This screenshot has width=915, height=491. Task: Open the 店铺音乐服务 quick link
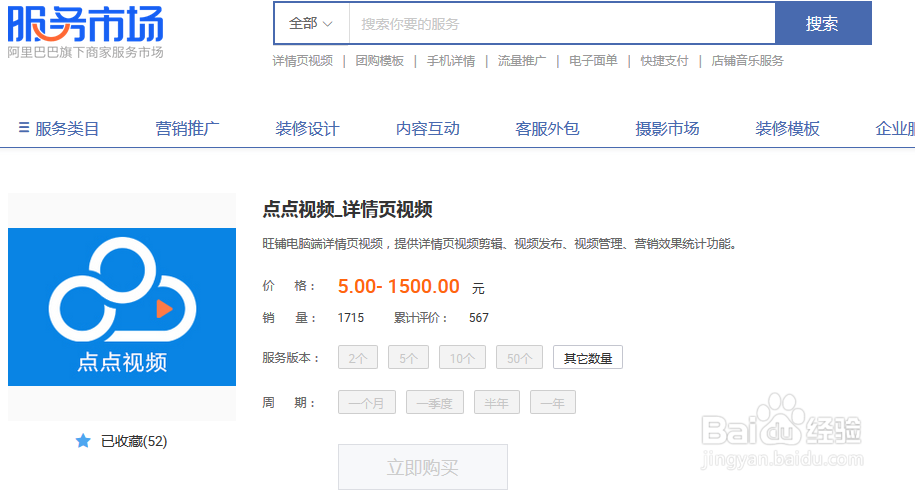coord(747,61)
